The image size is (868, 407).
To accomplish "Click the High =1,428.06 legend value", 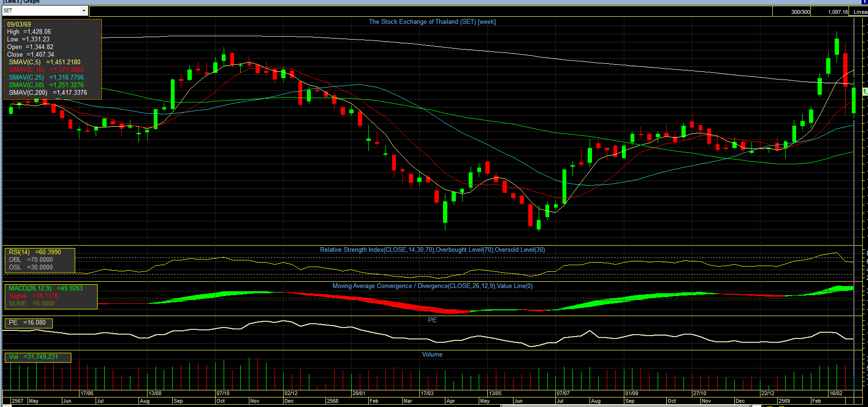I will (x=29, y=32).
